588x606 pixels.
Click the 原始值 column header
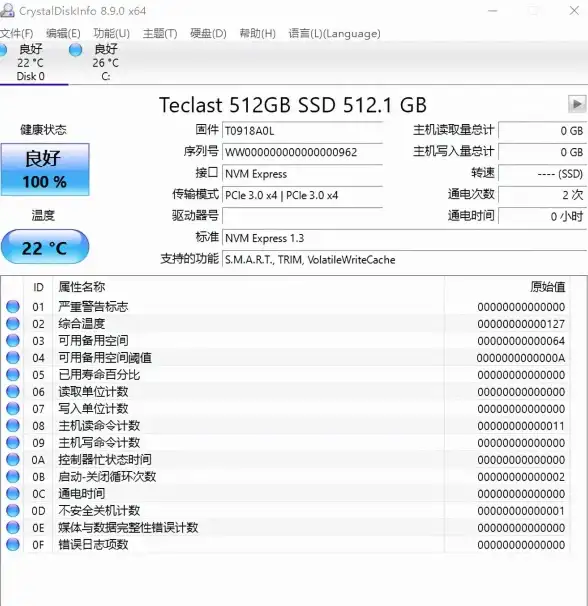(547, 287)
